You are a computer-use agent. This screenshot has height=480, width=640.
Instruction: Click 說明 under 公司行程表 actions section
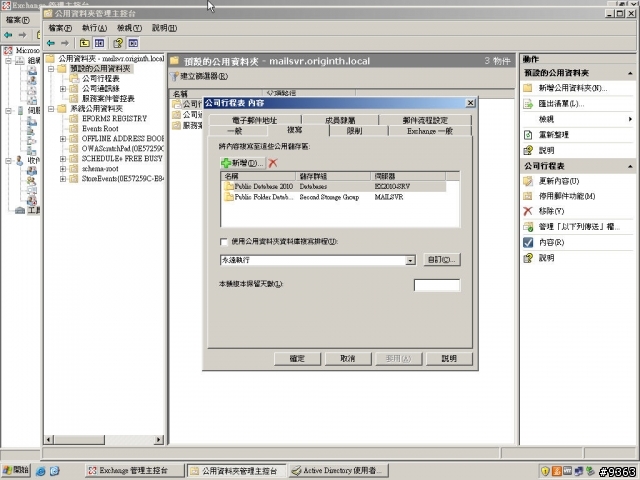pos(546,258)
